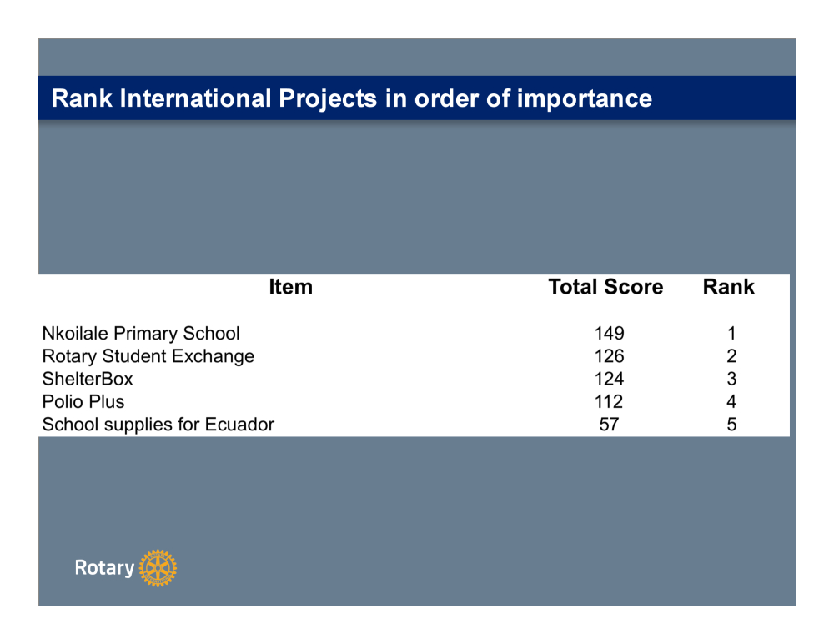Click rank 5 for School supplies

point(731,425)
